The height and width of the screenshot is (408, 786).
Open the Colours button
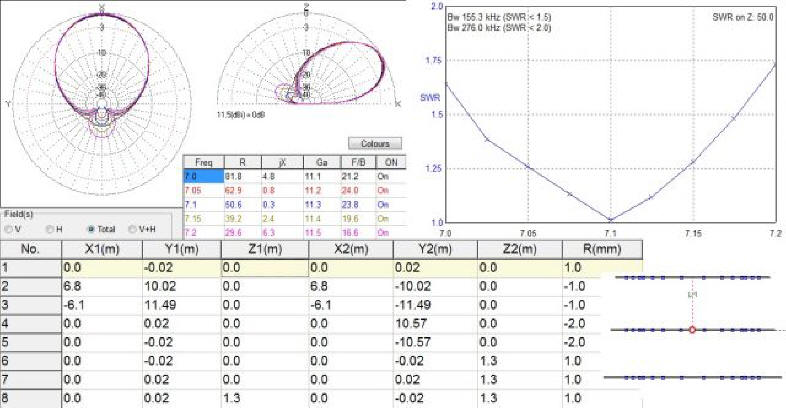click(375, 143)
